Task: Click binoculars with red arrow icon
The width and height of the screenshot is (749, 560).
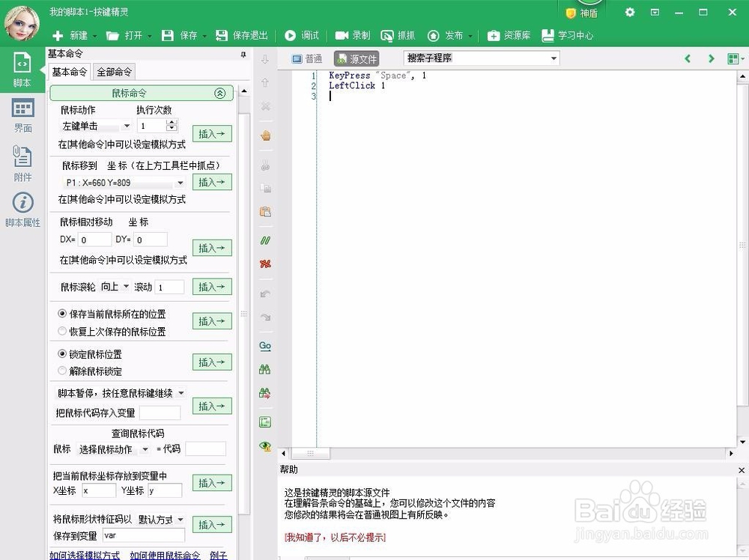Action: pos(264,393)
